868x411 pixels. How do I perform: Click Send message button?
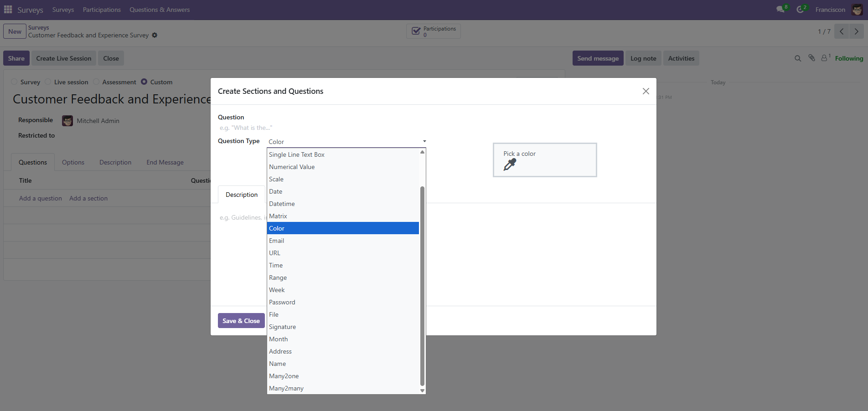(598, 58)
